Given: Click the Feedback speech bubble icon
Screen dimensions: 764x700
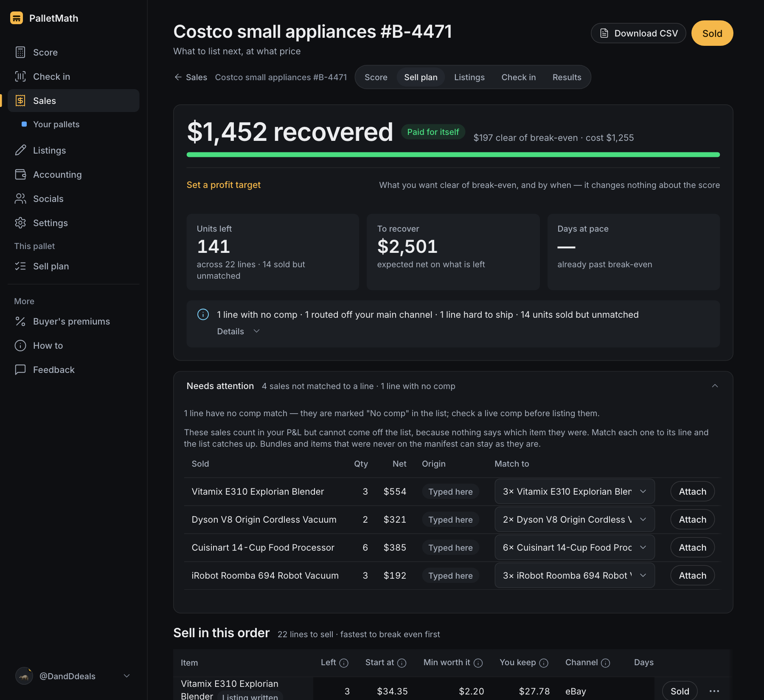Looking at the screenshot, I should click(x=20, y=370).
